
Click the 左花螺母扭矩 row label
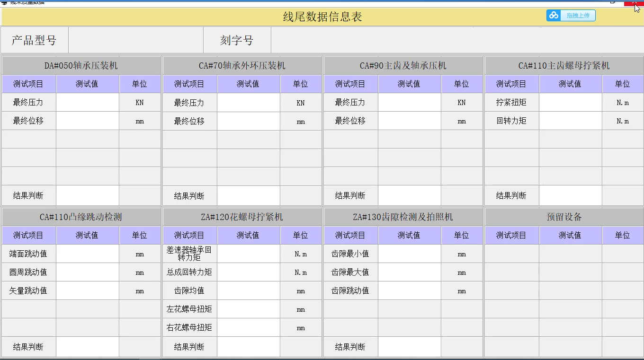pos(189,309)
